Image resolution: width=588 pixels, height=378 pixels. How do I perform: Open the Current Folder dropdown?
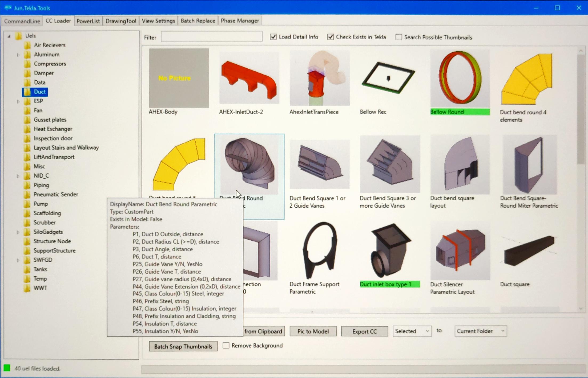481,331
